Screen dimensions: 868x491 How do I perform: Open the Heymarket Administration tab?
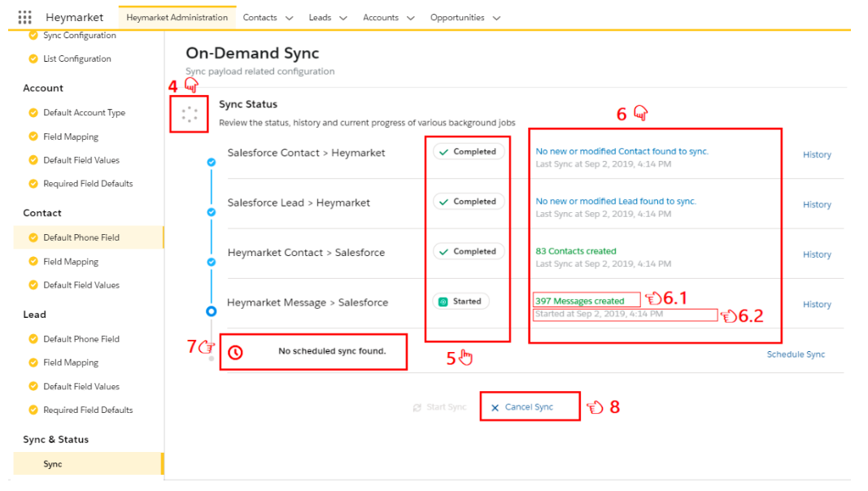click(177, 18)
